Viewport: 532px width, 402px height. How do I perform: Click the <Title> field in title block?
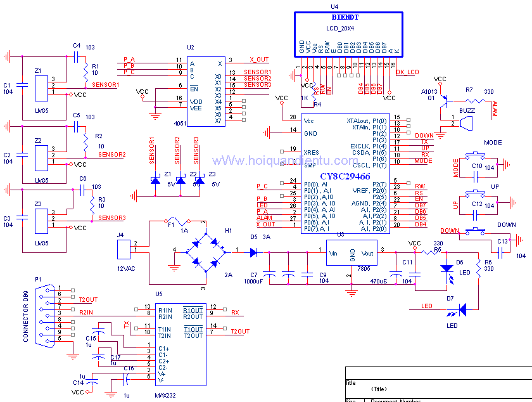click(379, 389)
